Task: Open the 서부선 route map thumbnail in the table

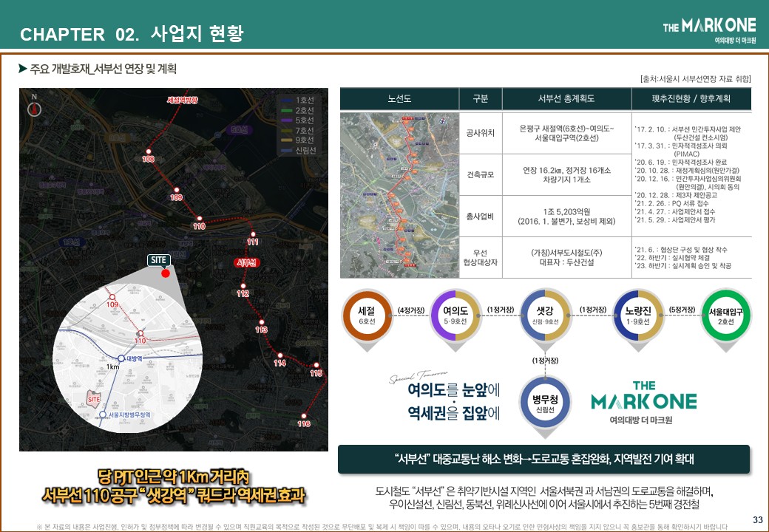Action: click(399, 195)
